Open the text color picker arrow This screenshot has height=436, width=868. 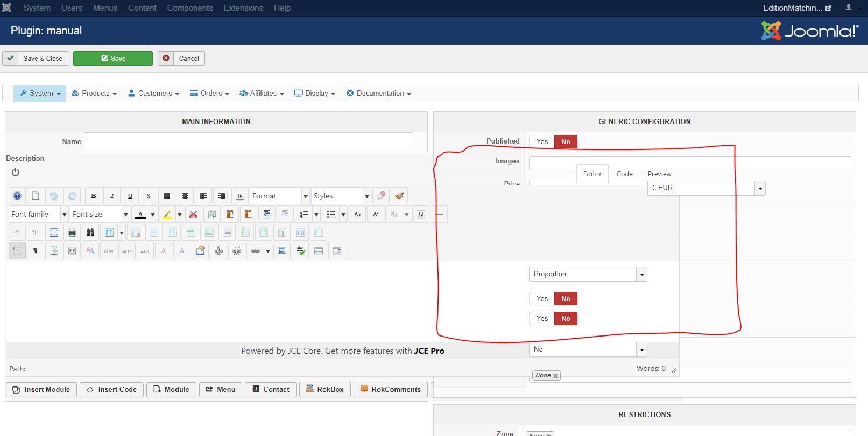pos(153,214)
